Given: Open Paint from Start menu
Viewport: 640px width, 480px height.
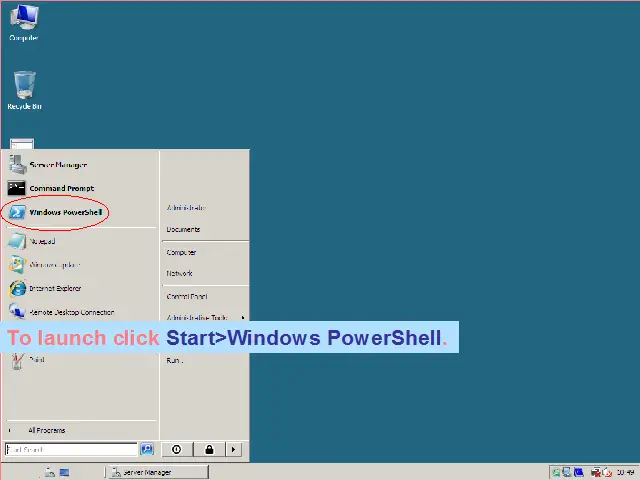Looking at the screenshot, I should coord(27,360).
